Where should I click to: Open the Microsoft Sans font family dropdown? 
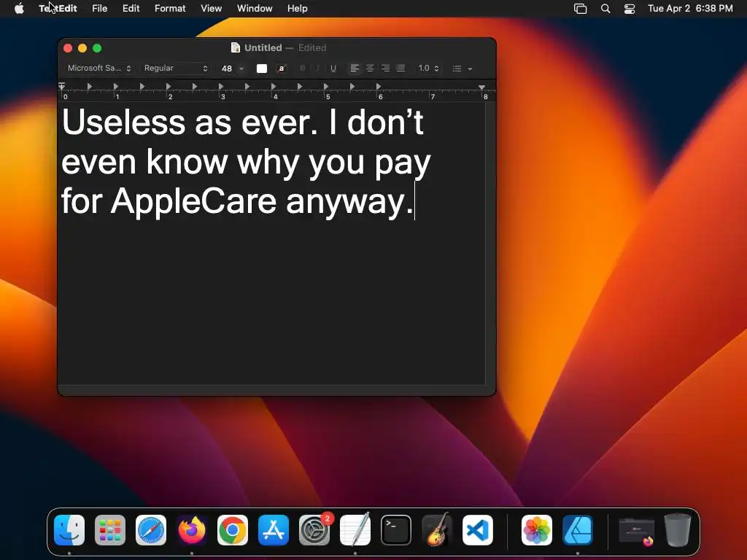pos(98,68)
